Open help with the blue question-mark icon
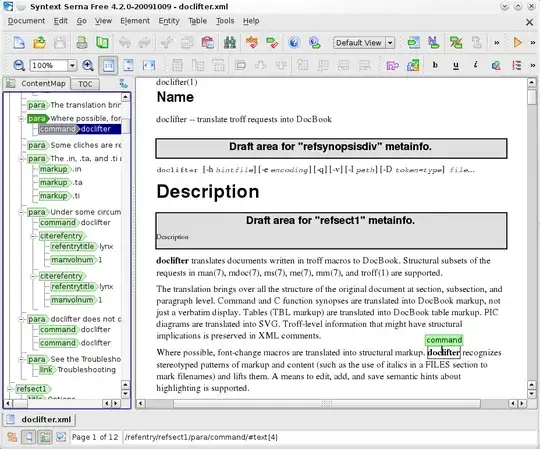The height and width of the screenshot is (449, 540). click(x=294, y=43)
